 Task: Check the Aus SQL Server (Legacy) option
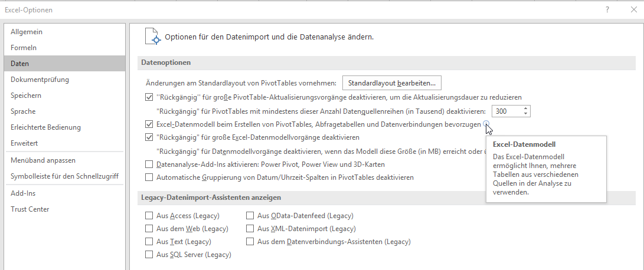[149, 255]
